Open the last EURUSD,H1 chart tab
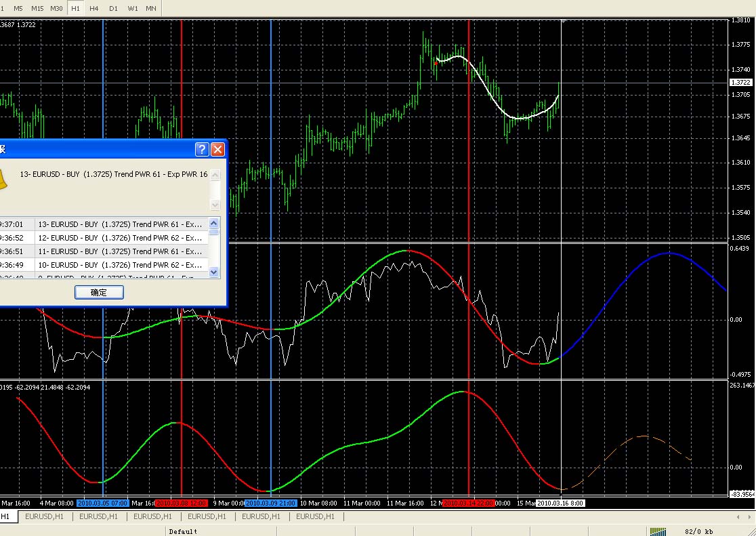This screenshot has width=756, height=536. (315, 517)
